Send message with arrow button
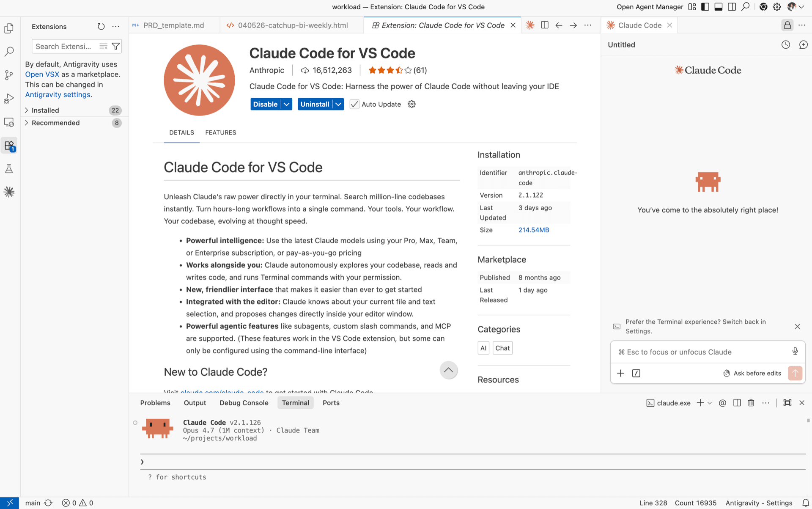The image size is (812, 509). [795, 373]
